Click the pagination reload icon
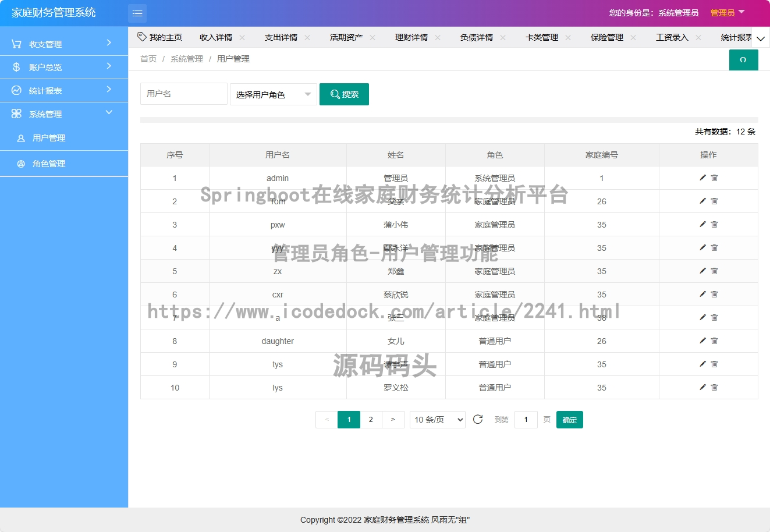Viewport: 770px width, 532px height. point(478,419)
